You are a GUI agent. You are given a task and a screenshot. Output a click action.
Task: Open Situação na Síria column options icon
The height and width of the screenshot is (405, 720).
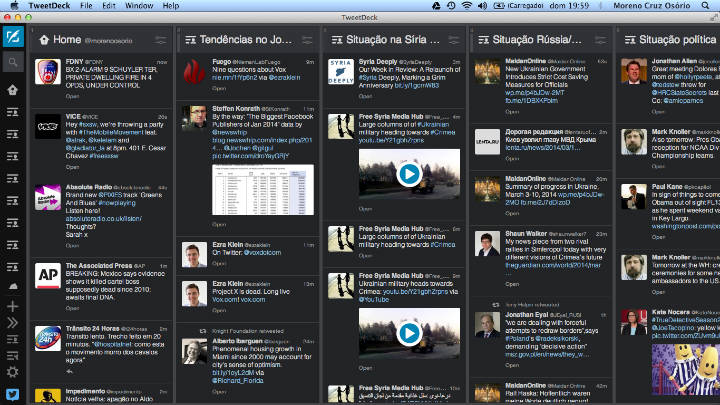(454, 40)
